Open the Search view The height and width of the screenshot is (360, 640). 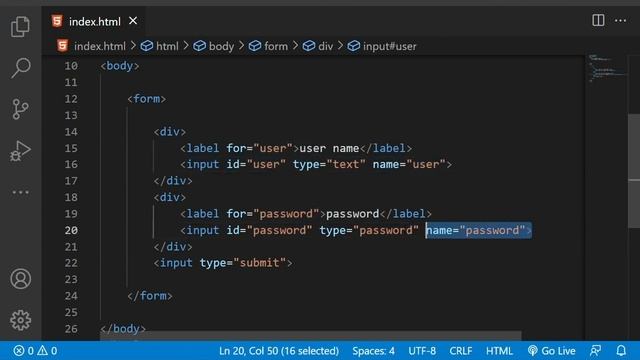click(x=20, y=68)
